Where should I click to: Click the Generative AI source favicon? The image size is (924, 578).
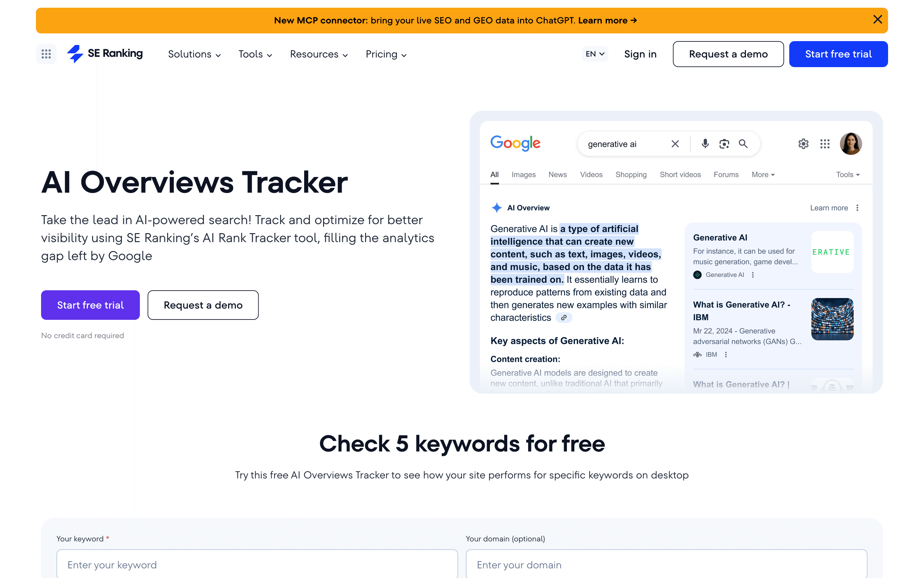tap(697, 275)
